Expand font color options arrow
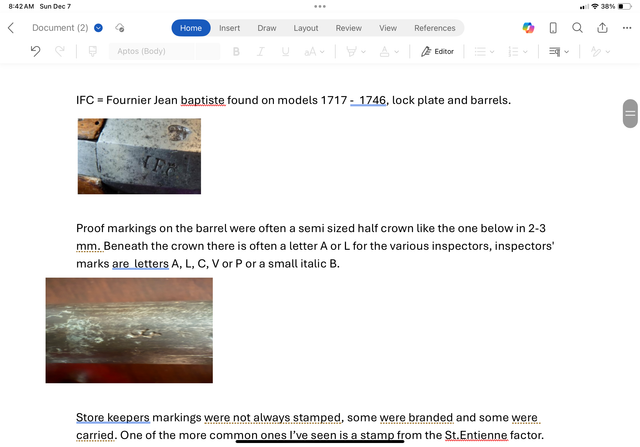Screen dimensions: 640x447 (396, 52)
